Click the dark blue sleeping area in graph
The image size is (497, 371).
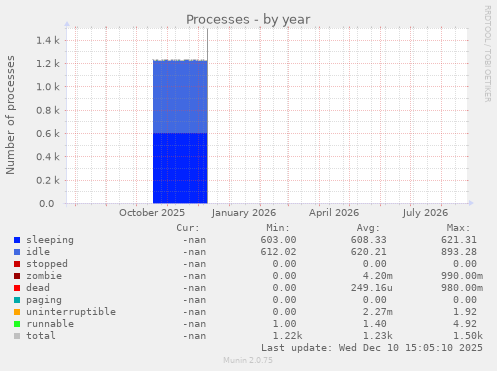point(180,168)
